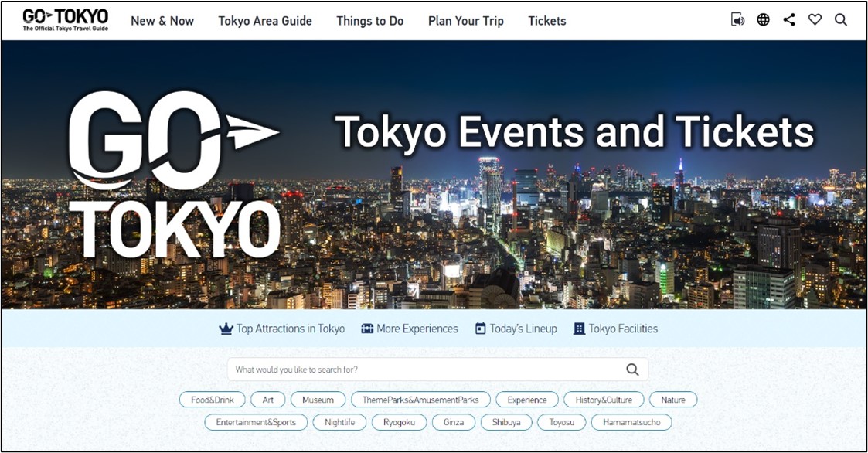Choose the Shibuya area tag
This screenshot has height=453, width=868.
pyautogui.click(x=506, y=422)
